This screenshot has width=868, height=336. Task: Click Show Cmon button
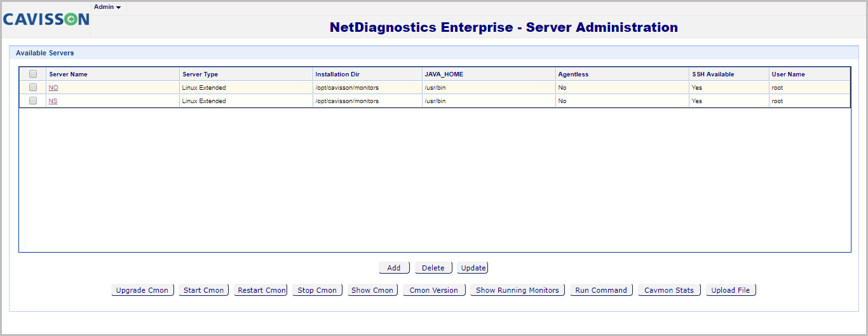(372, 290)
